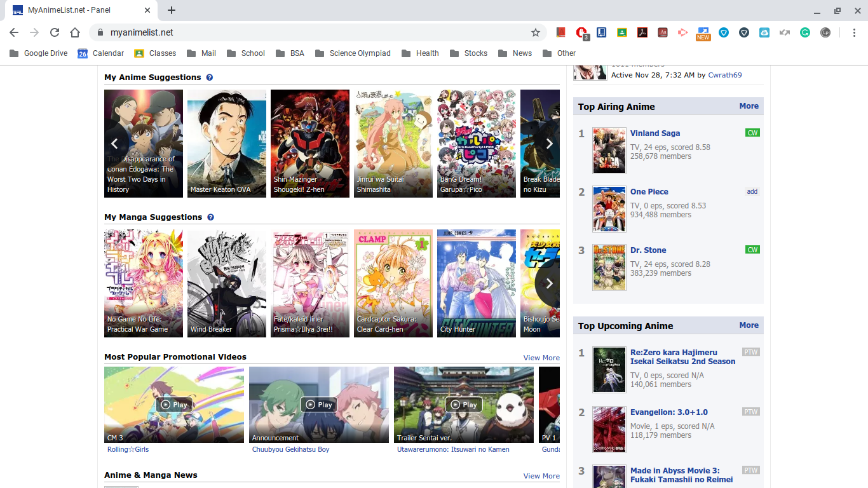Open the Google Classroom extension icon

(x=622, y=32)
